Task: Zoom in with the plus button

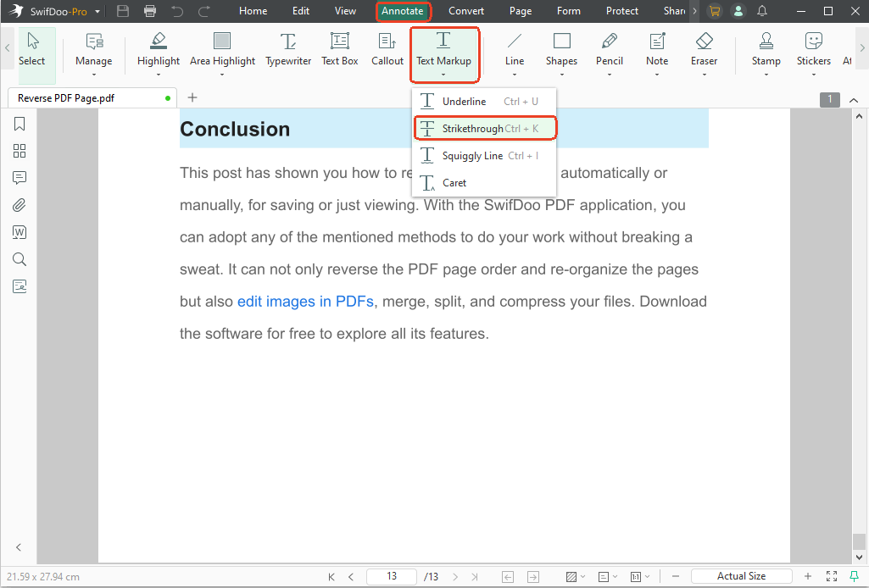Action: [808, 576]
